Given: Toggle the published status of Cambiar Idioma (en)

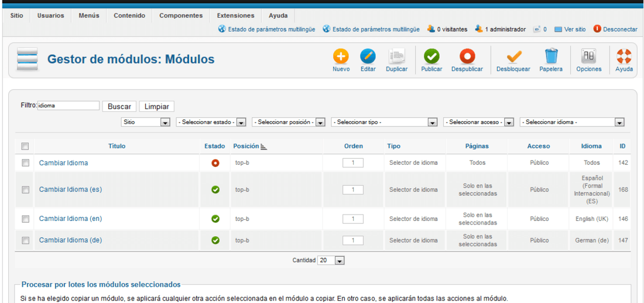Looking at the screenshot, I should pos(215,219).
